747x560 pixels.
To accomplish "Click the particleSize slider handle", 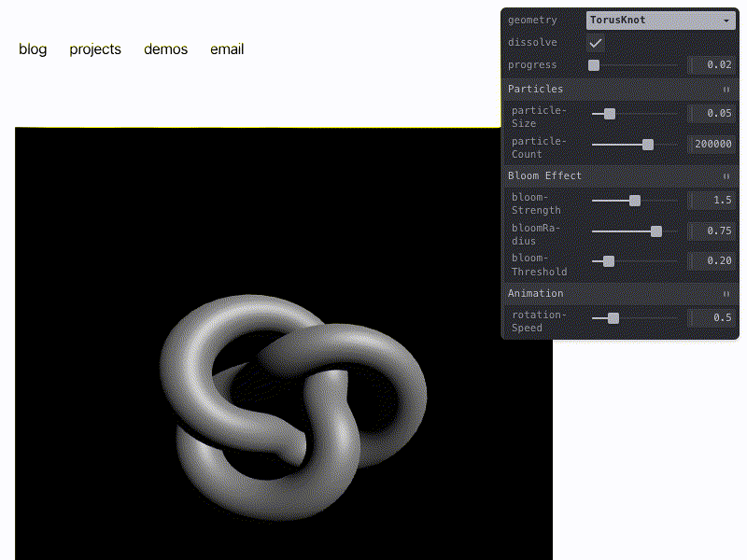I will (x=610, y=114).
